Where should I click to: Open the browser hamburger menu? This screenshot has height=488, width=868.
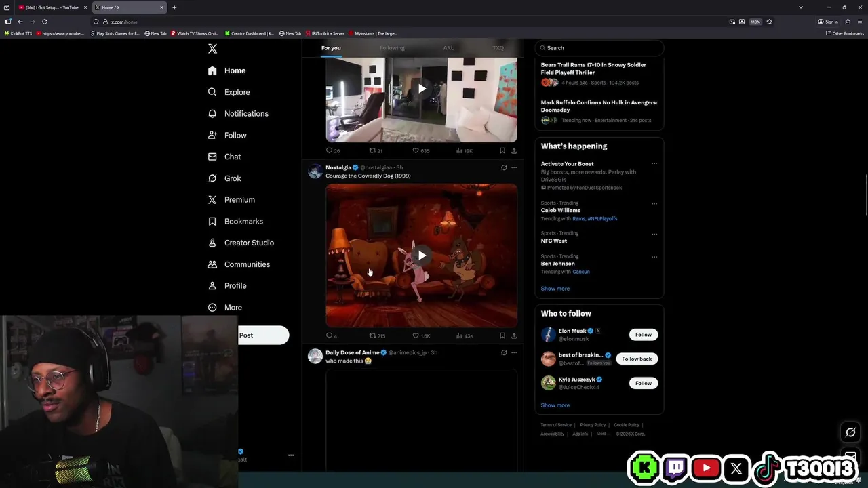click(860, 22)
